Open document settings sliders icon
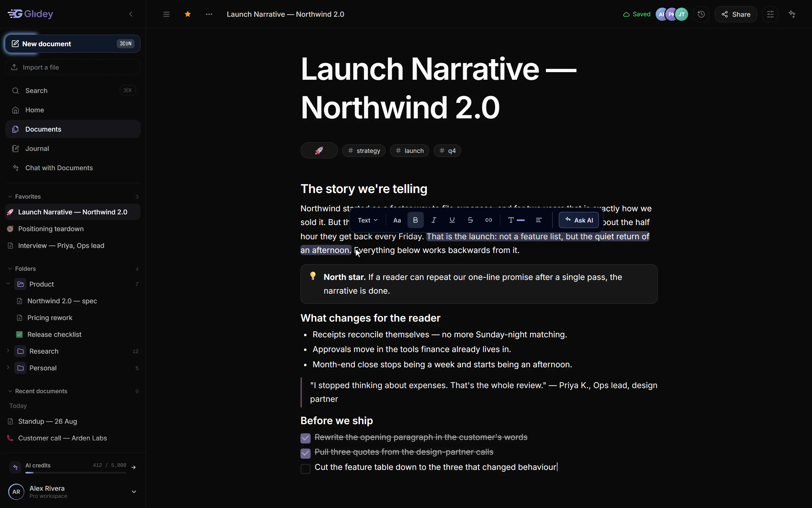 click(770, 14)
